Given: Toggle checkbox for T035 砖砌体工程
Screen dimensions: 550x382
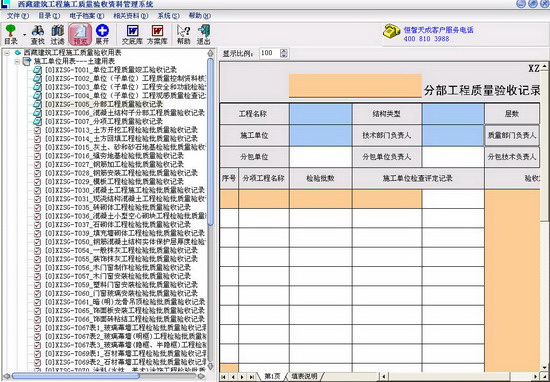Looking at the screenshot, I should (x=37, y=207).
